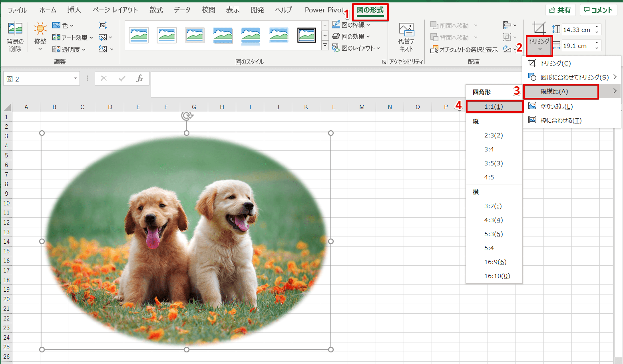Viewport: 623px width, 364px height.
Task: Select the 5:3 landscape aspect ratio
Action: (x=494, y=234)
